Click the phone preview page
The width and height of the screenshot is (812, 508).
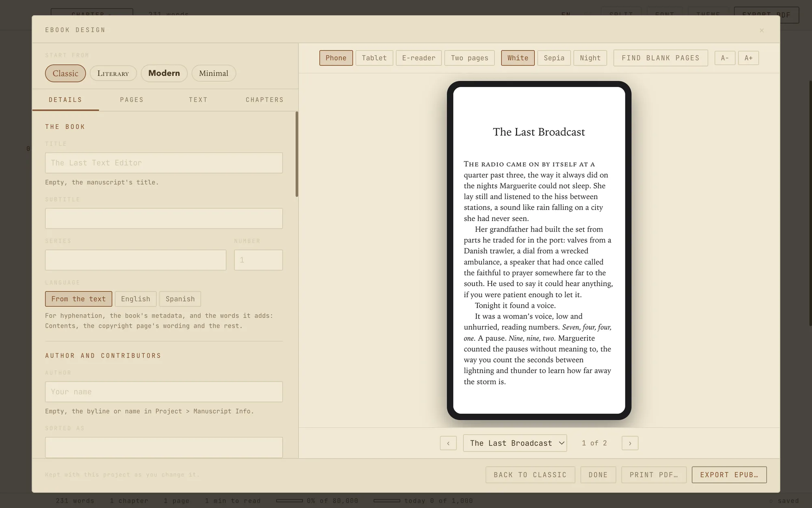539,250
